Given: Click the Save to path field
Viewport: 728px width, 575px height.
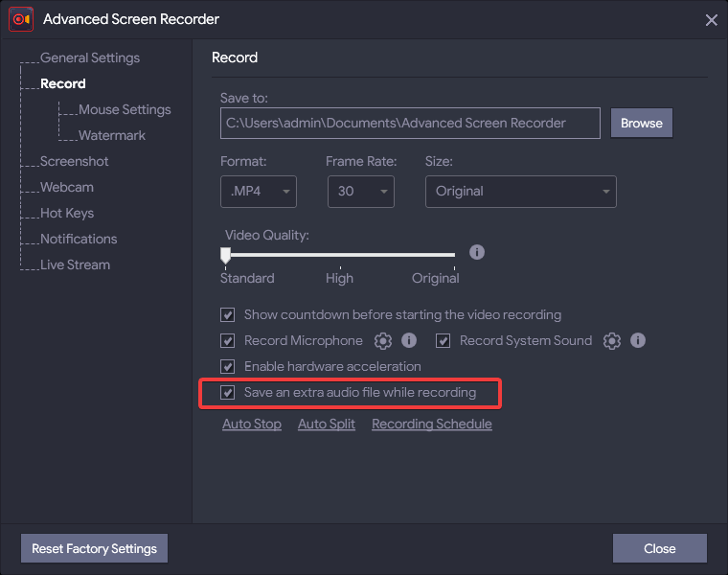Looking at the screenshot, I should pos(410,123).
